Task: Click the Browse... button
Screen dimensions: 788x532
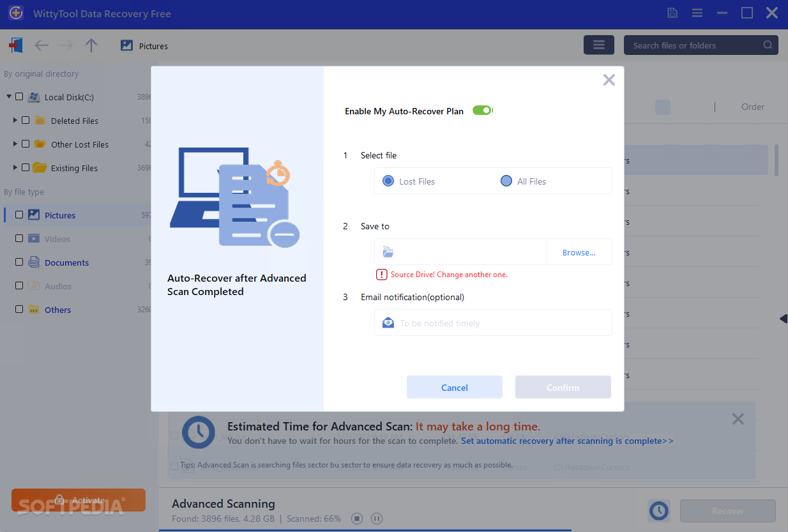Action: click(x=579, y=252)
